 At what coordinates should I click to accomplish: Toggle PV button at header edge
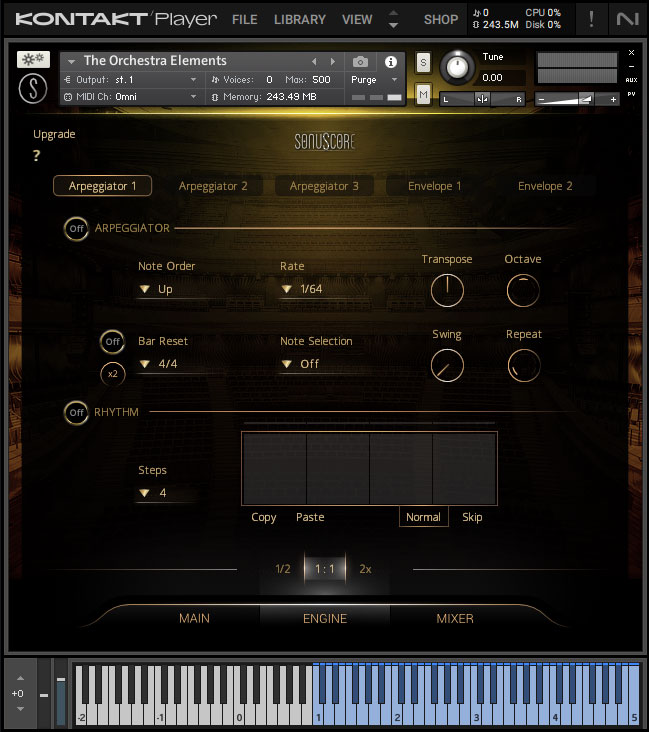[631, 94]
